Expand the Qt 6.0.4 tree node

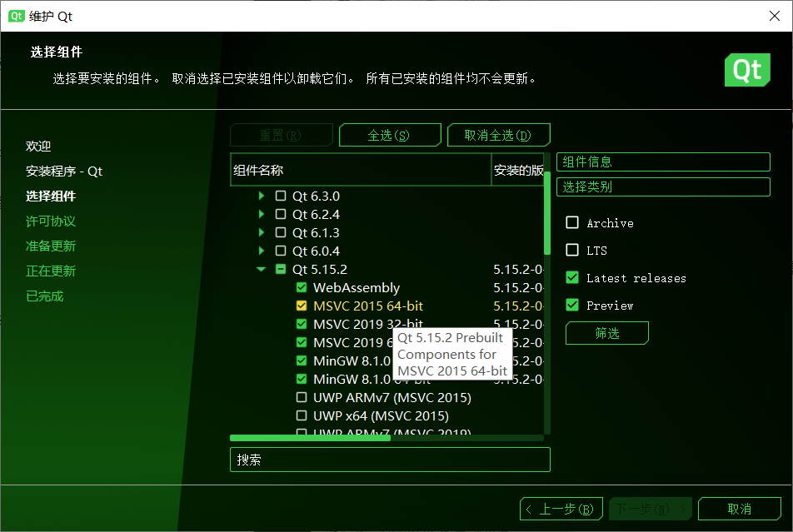click(261, 251)
